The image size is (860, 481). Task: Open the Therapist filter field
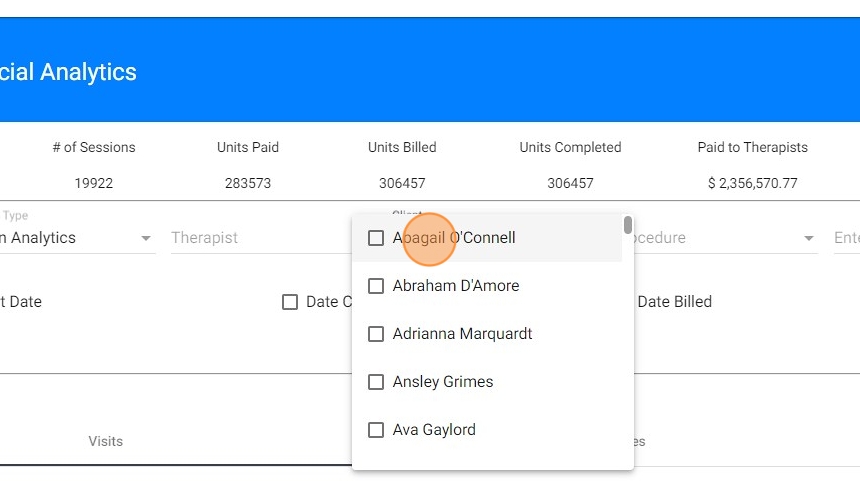255,238
